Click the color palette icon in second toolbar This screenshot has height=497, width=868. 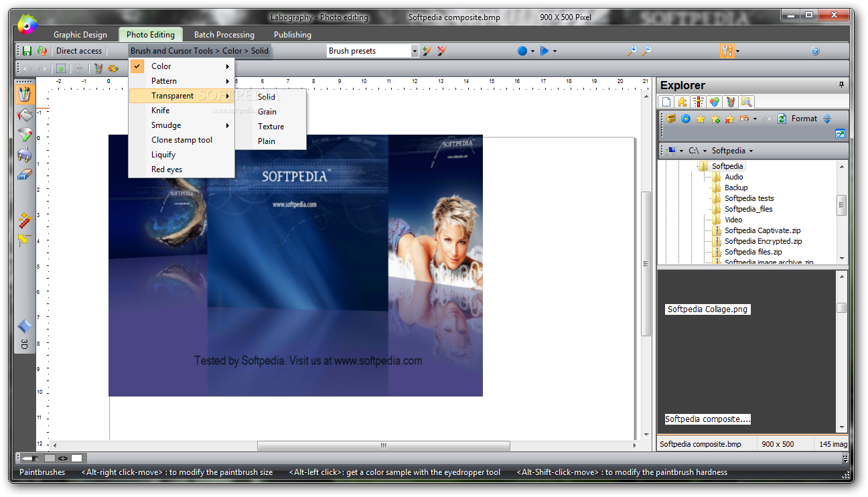(x=113, y=68)
